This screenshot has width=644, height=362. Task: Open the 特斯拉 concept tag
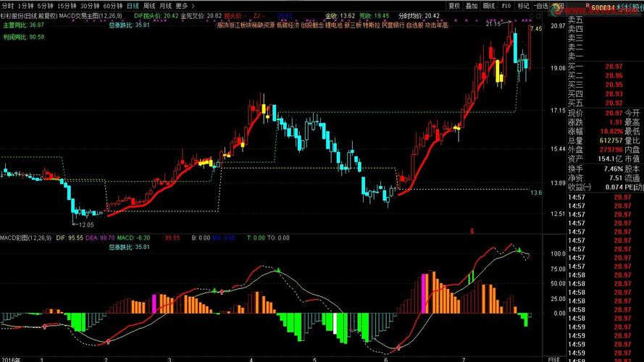[x=372, y=25]
